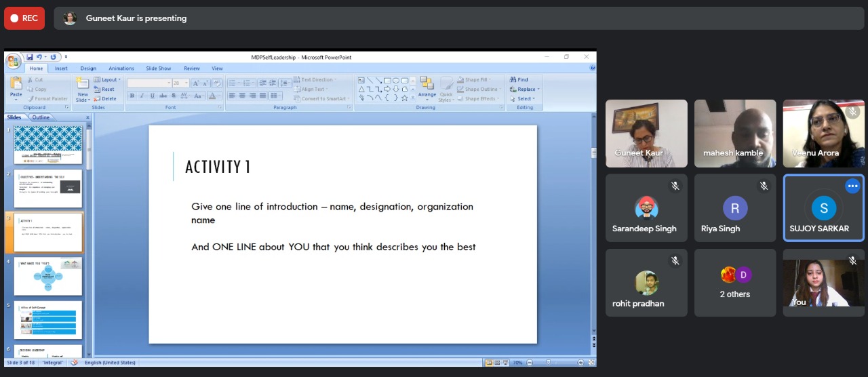868x377 pixels.
Task: Select the slide 4 thumbnail
Action: tap(48, 276)
